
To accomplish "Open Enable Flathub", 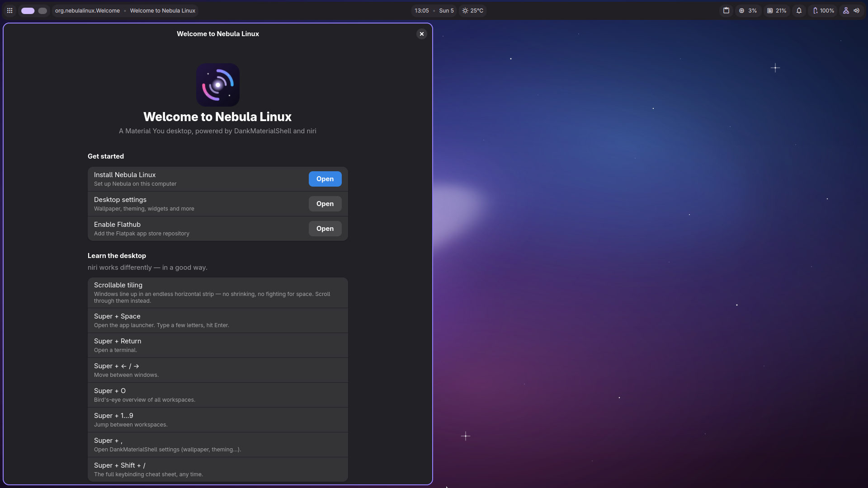I will pyautogui.click(x=325, y=229).
